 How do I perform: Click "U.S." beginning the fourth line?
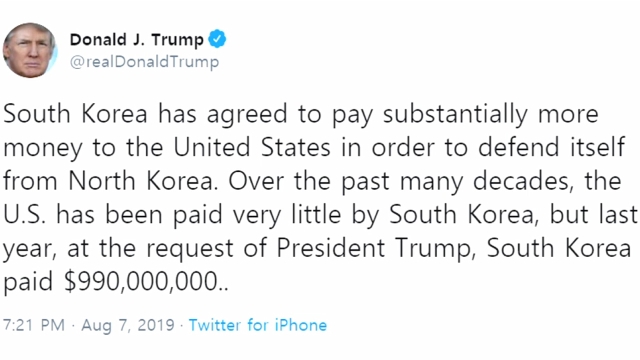(24, 214)
